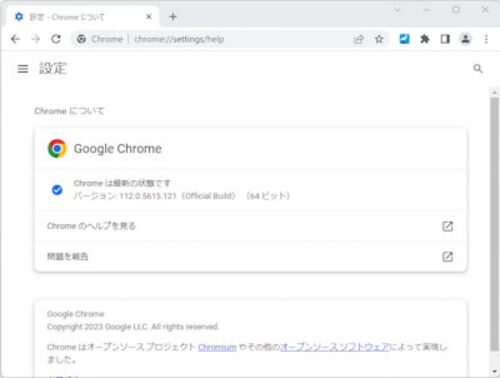The width and height of the screenshot is (500, 378).
Task: Bookmark this page with the star icon
Action: coord(379,39)
